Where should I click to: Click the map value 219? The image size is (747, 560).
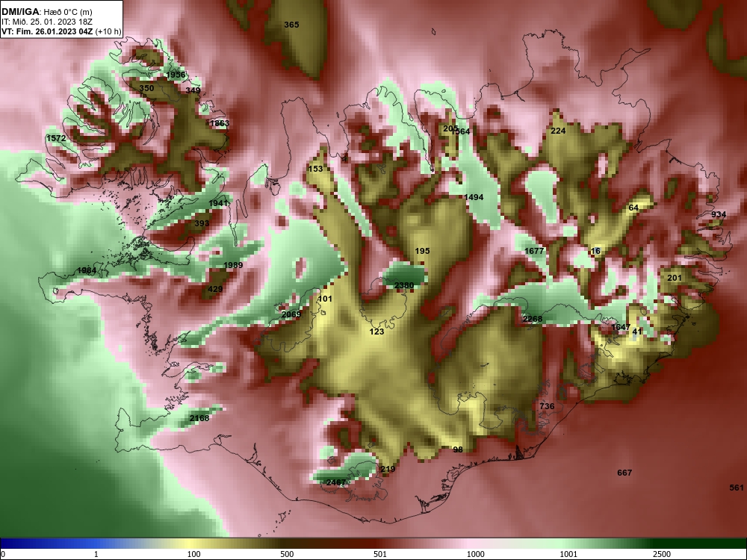click(x=388, y=469)
